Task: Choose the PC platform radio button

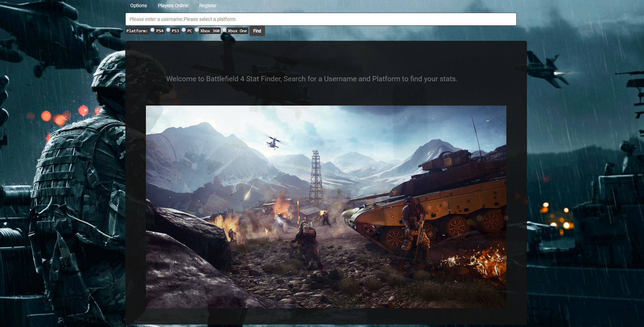Action: click(x=184, y=30)
